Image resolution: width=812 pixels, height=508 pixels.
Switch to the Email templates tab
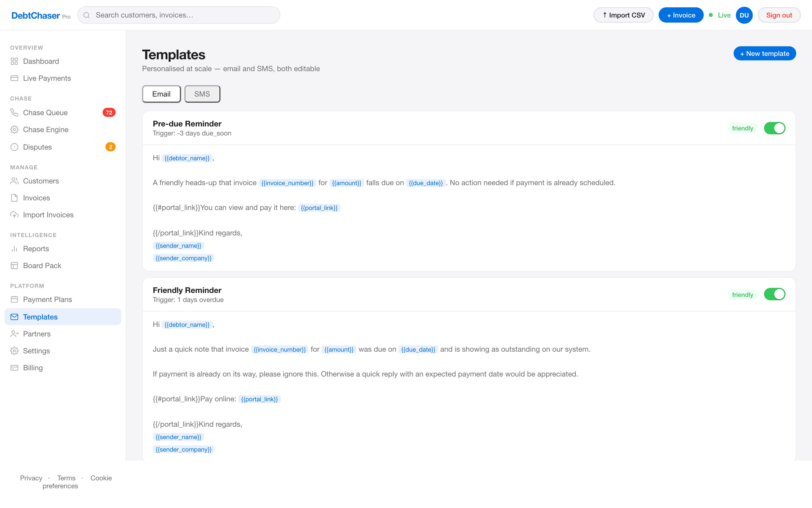click(x=161, y=94)
